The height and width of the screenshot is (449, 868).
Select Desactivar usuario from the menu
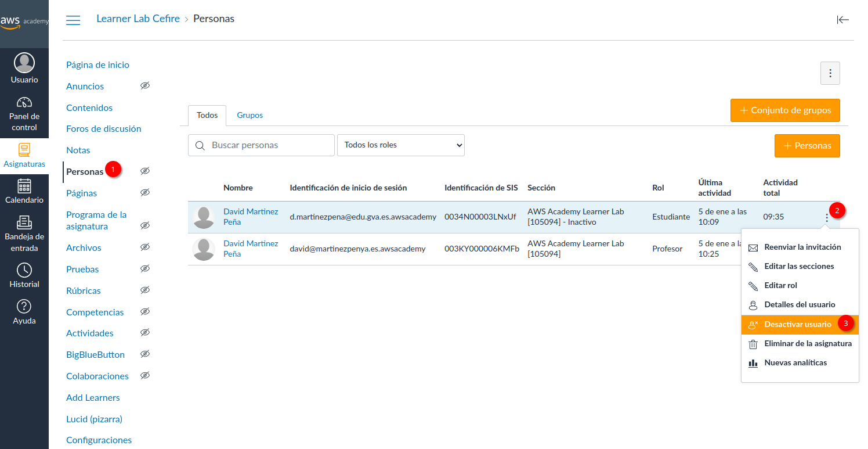coord(797,324)
